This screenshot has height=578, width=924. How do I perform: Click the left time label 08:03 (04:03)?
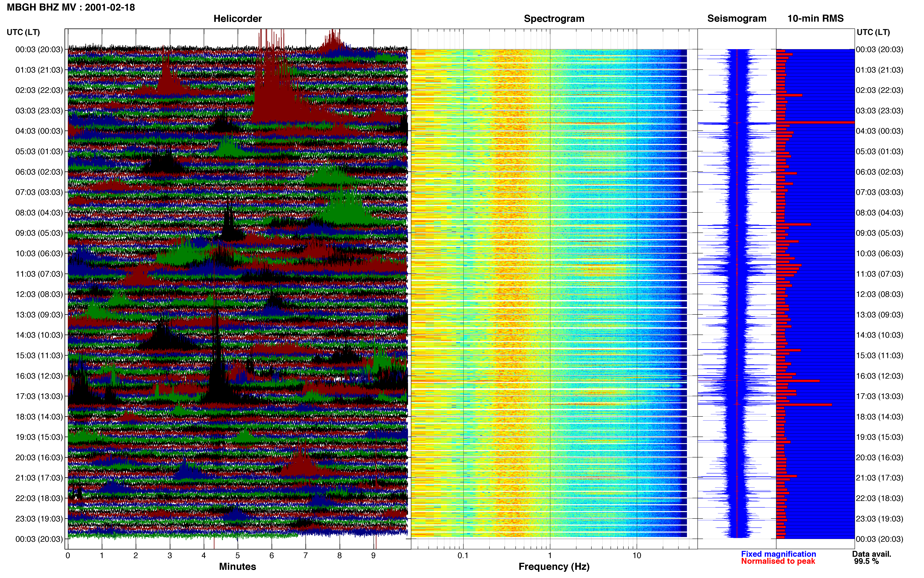39,213
